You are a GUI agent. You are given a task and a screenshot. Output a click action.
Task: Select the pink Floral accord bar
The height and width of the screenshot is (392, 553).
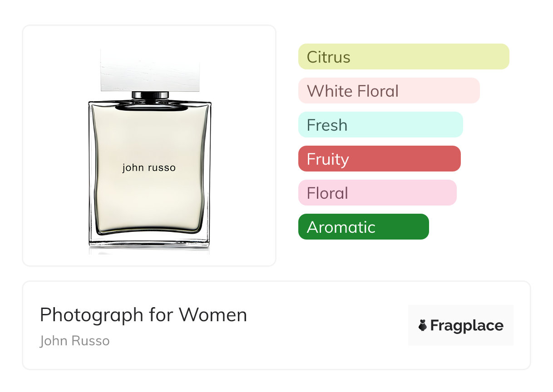coord(377,193)
